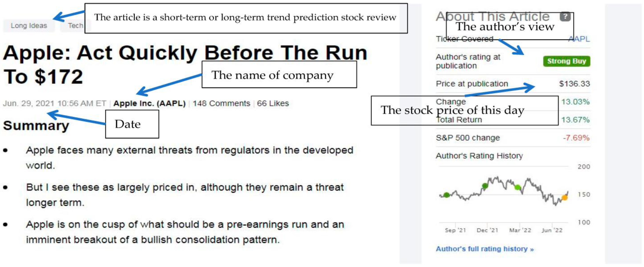Image resolution: width=644 pixels, height=267 pixels.
Task: Open Author's full rating history link
Action: (x=484, y=249)
